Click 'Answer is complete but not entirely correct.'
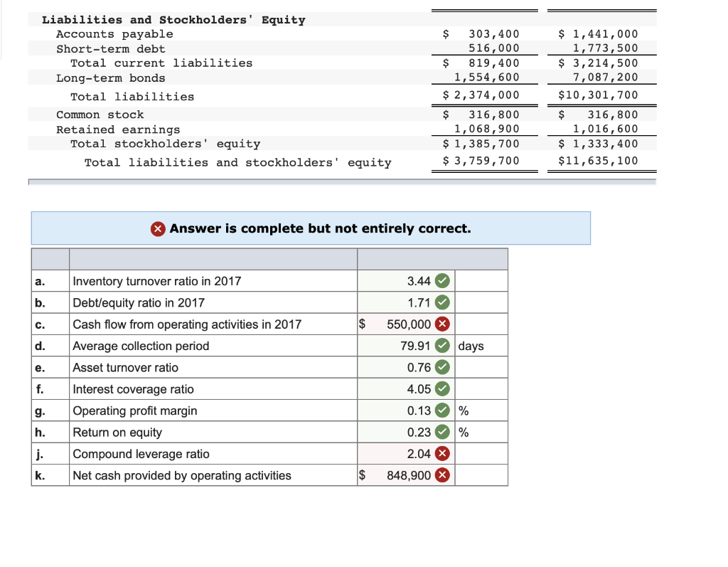The image size is (728, 567). point(321,228)
